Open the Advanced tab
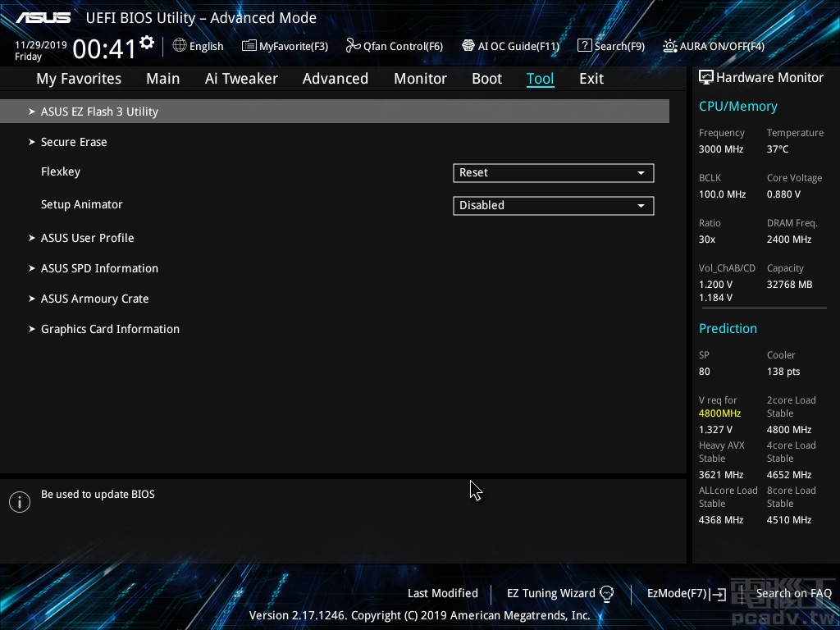840x630 pixels. coord(335,79)
